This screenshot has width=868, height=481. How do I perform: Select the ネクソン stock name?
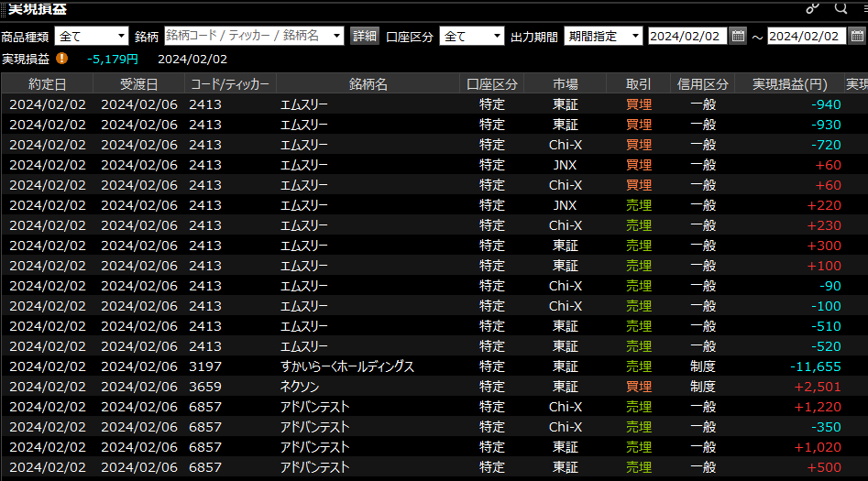pyautogui.click(x=300, y=387)
